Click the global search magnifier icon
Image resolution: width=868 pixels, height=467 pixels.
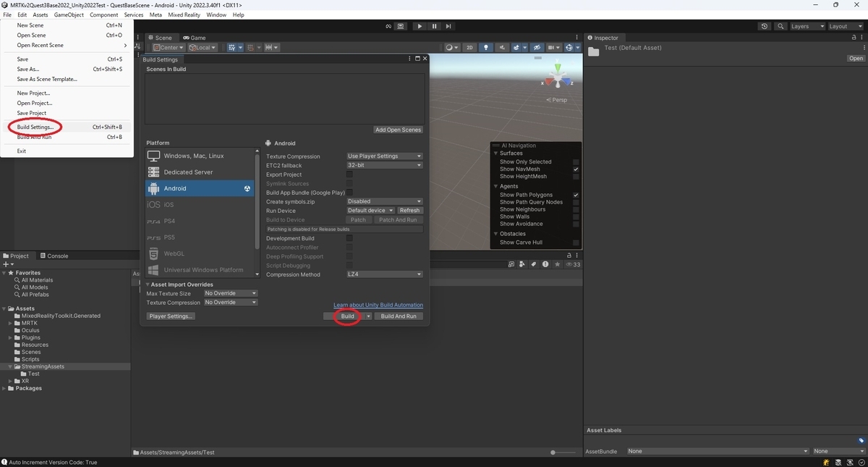click(780, 26)
